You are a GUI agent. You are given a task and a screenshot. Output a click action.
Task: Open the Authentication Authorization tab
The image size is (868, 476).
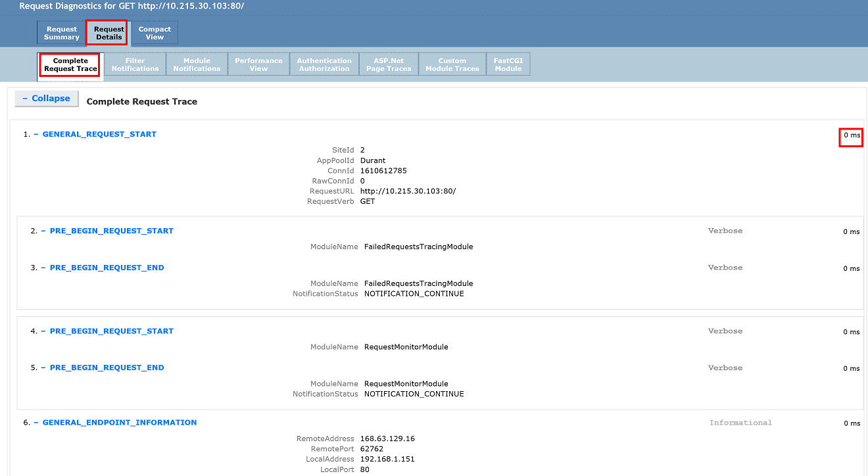[324, 64]
